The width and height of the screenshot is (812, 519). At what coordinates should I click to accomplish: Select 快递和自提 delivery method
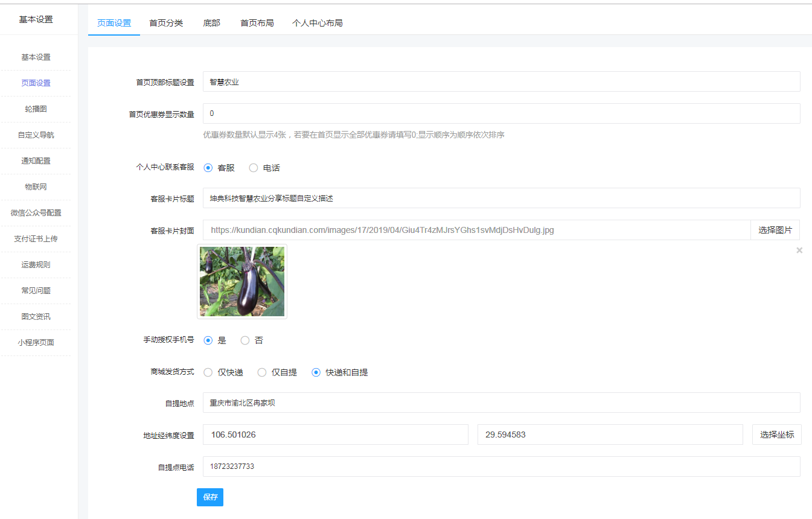pyautogui.click(x=316, y=372)
